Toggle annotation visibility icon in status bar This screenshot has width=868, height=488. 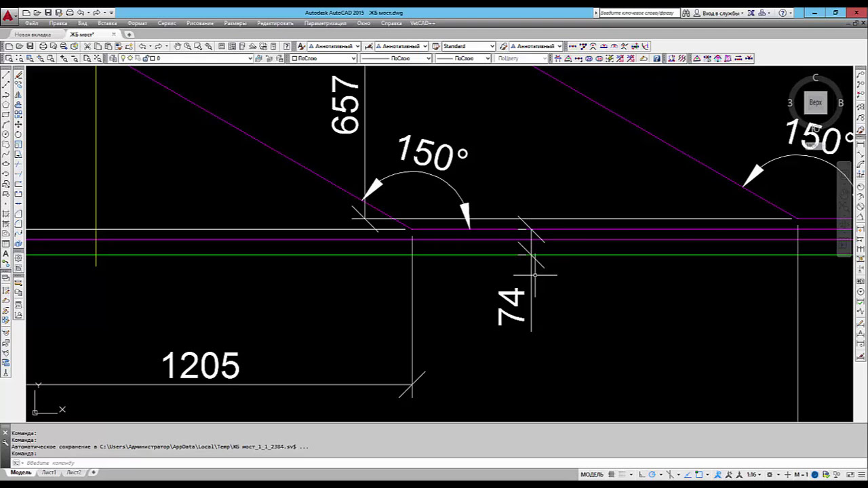[x=718, y=474]
